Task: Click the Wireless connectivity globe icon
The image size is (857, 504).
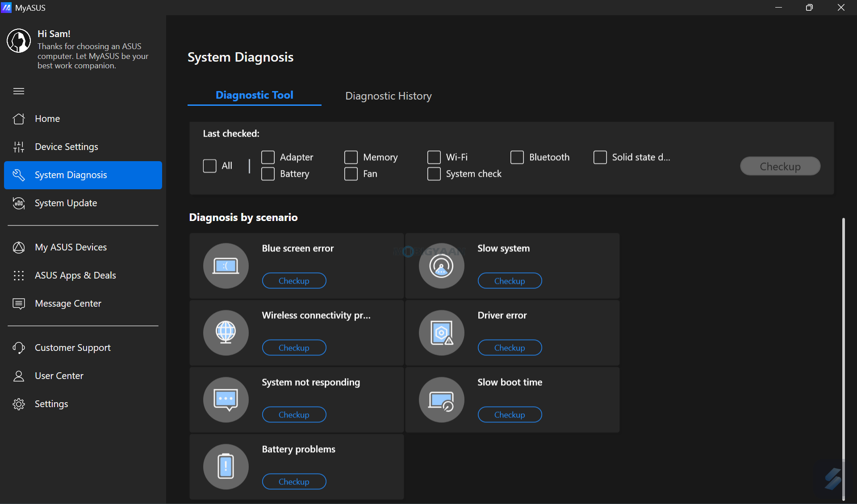Action: (x=226, y=333)
